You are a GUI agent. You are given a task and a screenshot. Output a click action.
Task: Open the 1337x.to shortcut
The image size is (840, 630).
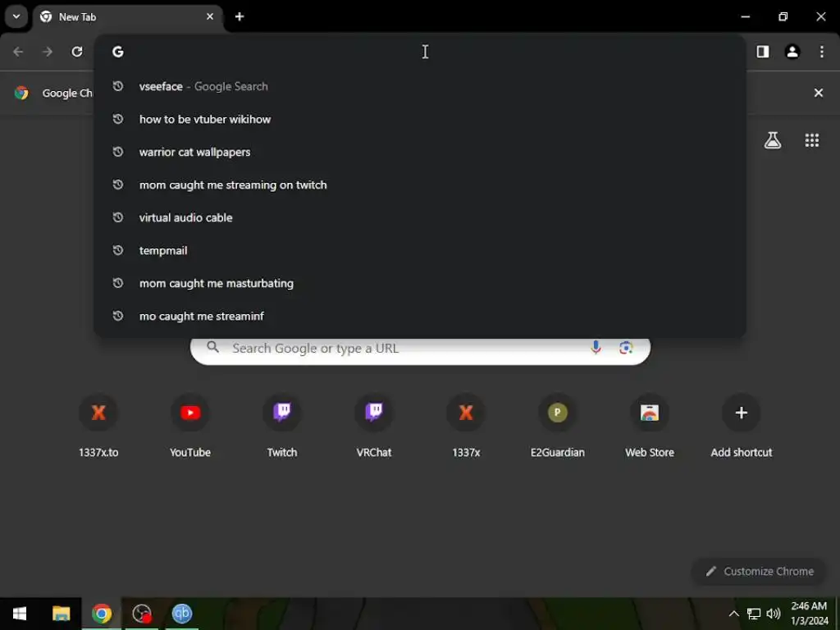[x=98, y=426]
